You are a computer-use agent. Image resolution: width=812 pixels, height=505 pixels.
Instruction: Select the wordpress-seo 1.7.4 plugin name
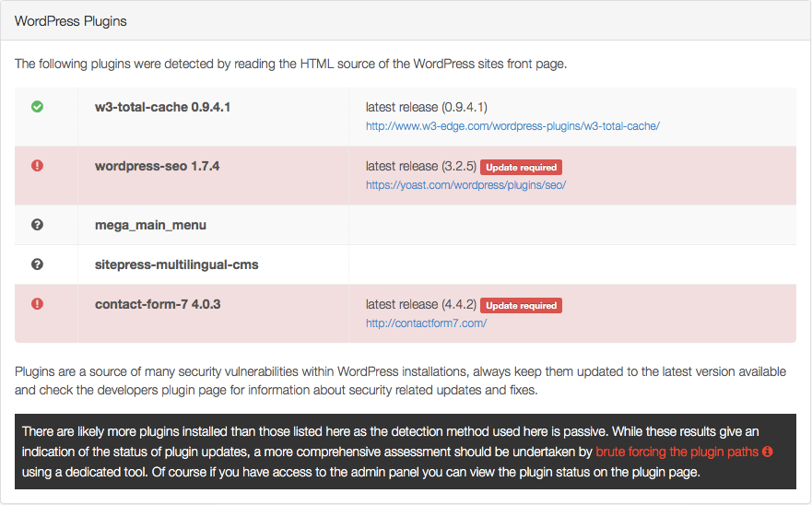(157, 166)
